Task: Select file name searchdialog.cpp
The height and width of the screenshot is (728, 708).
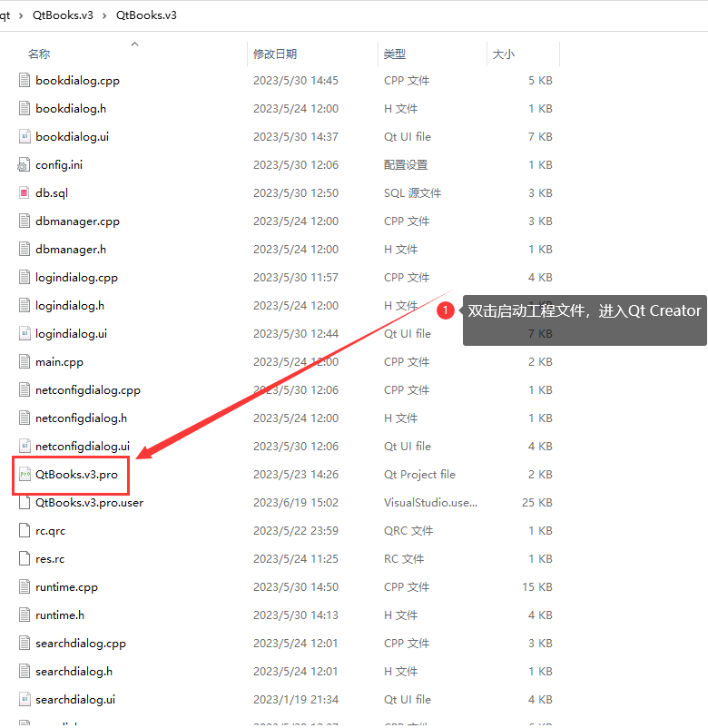Action: (81, 643)
